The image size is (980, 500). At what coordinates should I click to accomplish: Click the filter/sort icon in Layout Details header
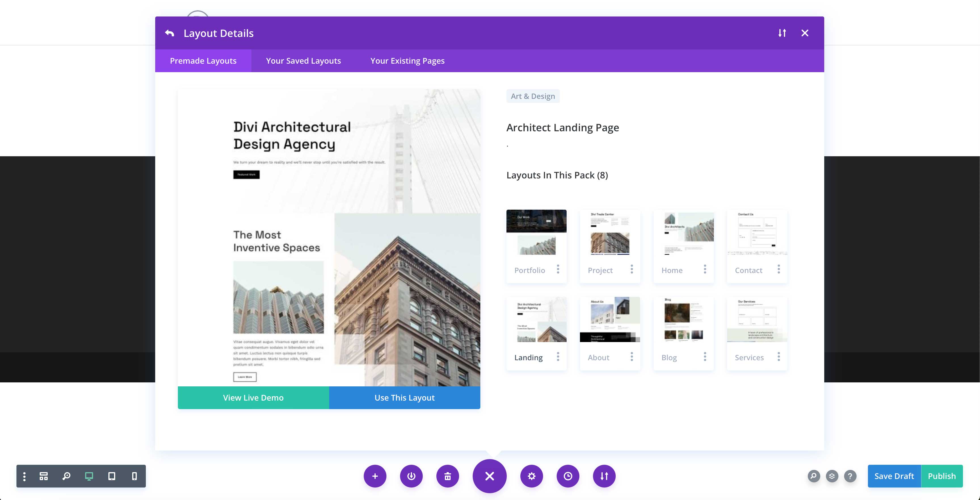pyautogui.click(x=783, y=32)
